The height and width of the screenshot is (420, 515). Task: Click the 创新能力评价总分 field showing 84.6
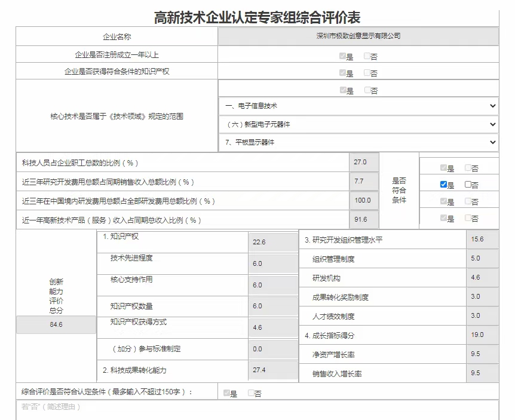56,325
